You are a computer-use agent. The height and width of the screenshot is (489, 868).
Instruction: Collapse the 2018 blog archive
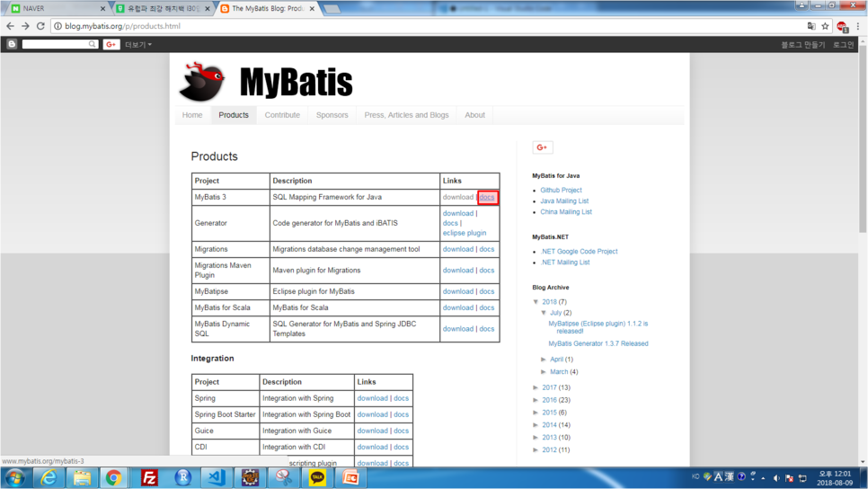point(536,302)
